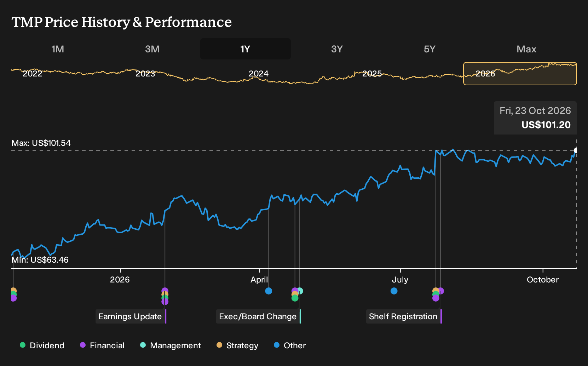The width and height of the screenshot is (588, 366).
Task: Open the Shelf Registration event label
Action: [x=404, y=316]
